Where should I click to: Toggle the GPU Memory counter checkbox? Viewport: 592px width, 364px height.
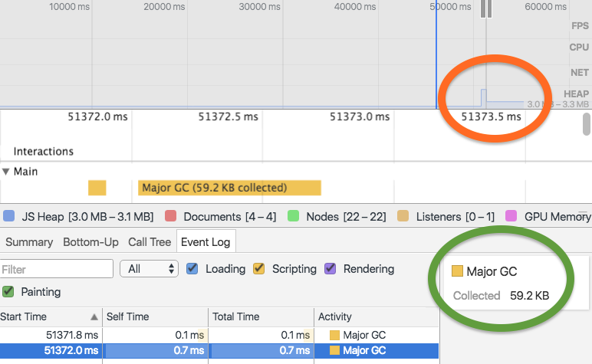tap(511, 217)
